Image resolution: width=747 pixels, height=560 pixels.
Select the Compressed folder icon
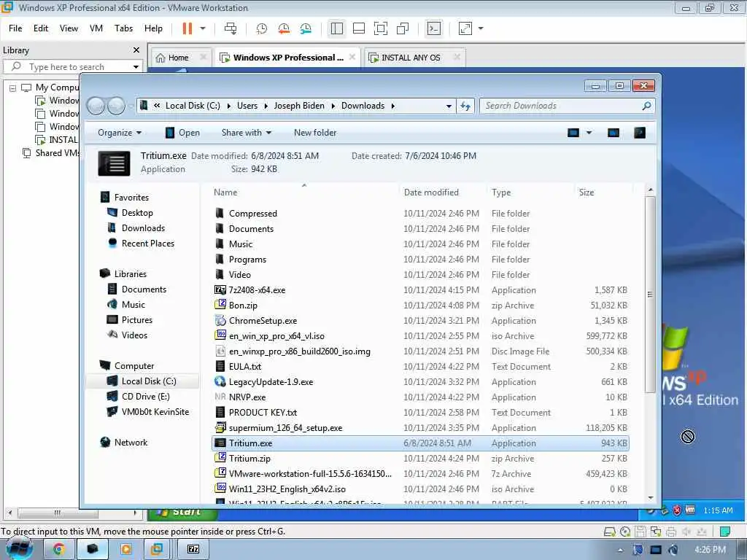220,213
